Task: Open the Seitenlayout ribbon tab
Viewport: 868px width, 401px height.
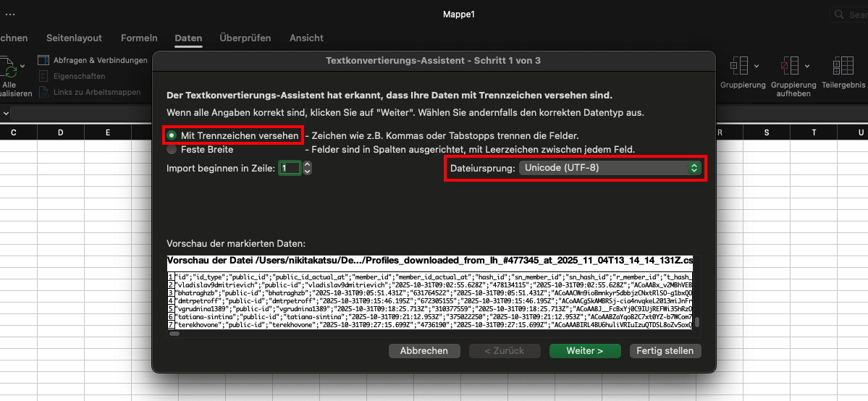Action: [74, 38]
